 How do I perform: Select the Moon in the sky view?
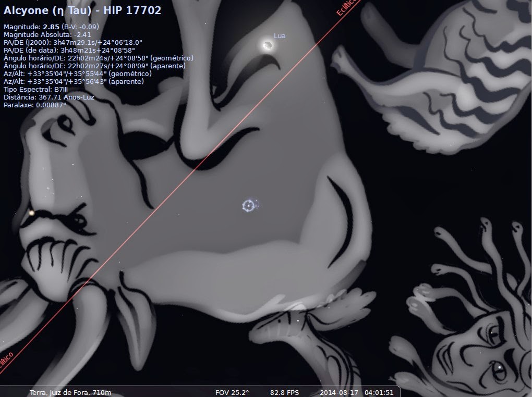[268, 45]
